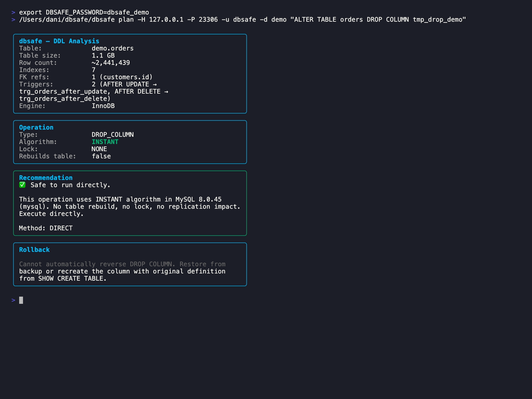
Task: Click the blinking terminal cursor block
Action: click(x=21, y=300)
